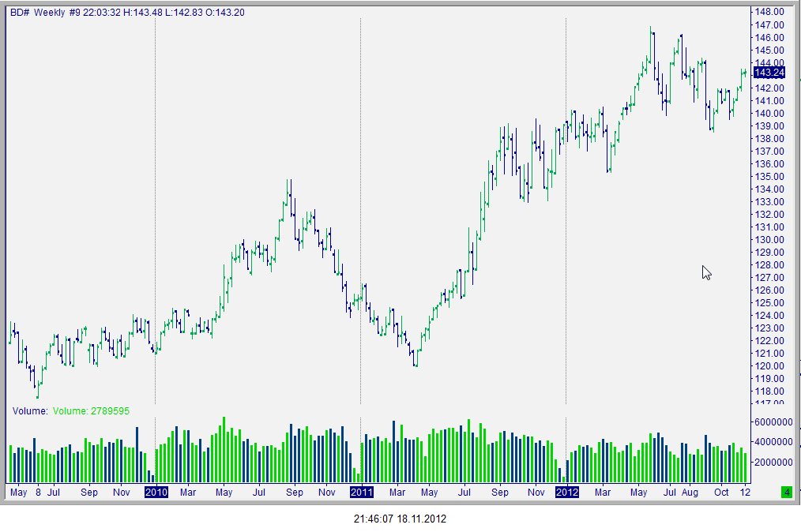Click the 2010 year marker on the time axis
This screenshot has width=801, height=532.
coord(156,493)
